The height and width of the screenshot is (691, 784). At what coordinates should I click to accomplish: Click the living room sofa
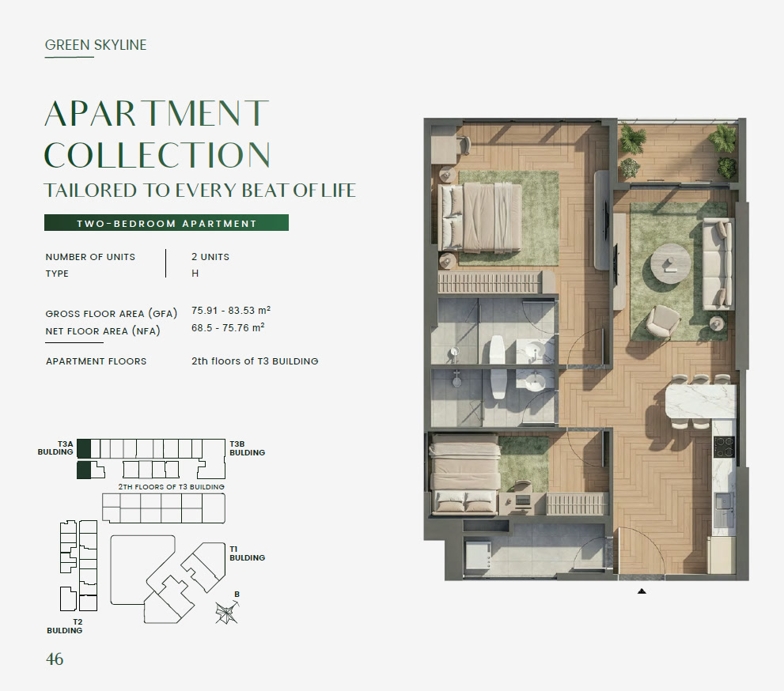point(718,264)
